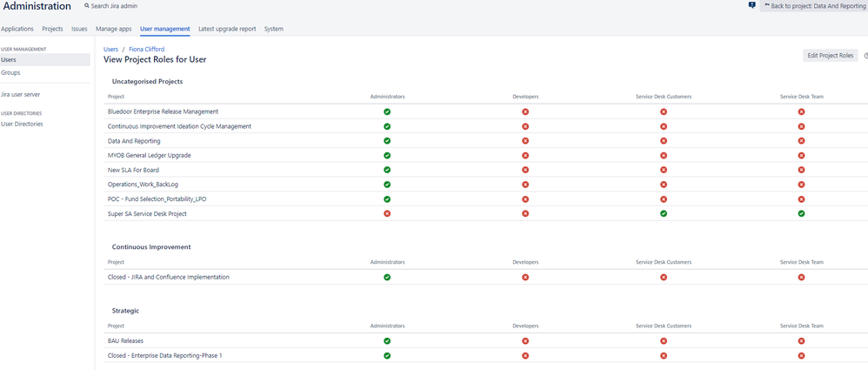The image size is (868, 370).
Task: Go to the System tab
Action: tap(273, 29)
